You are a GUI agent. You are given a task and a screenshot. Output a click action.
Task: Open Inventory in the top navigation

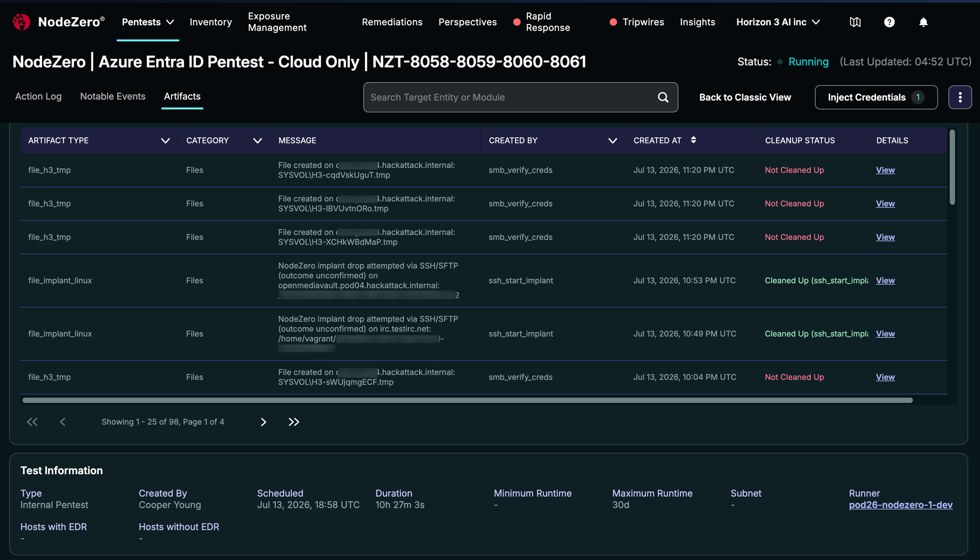pyautogui.click(x=211, y=22)
